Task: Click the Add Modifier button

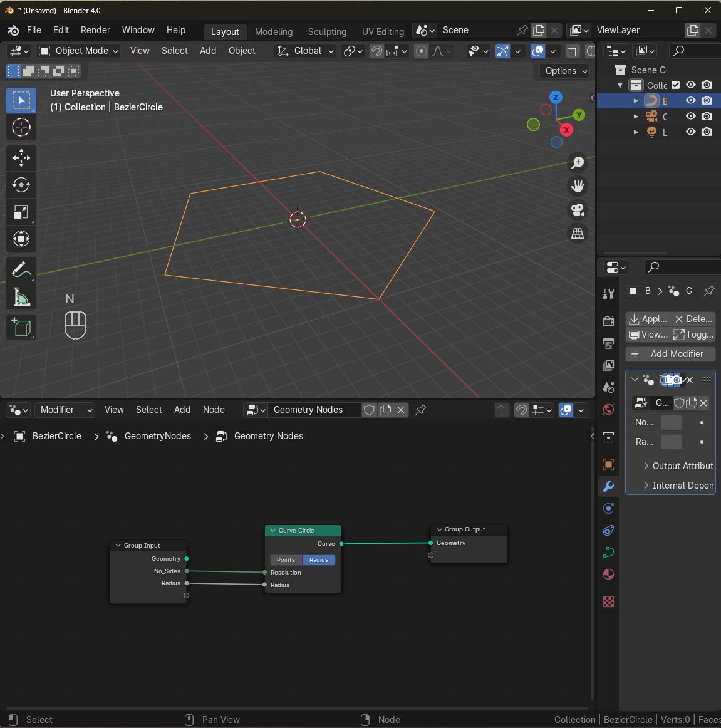Action: 670,354
